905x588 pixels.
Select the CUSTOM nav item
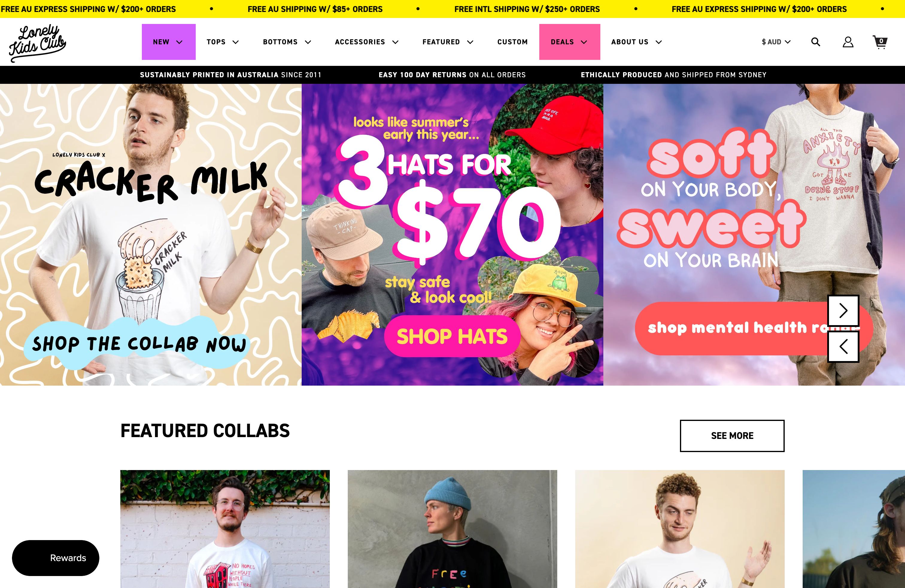tap(512, 42)
